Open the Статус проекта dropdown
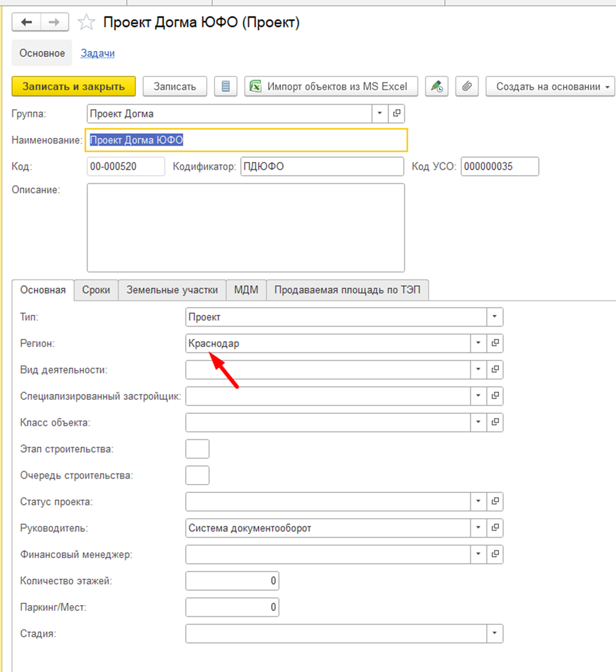The width and height of the screenshot is (616, 672). point(478,502)
